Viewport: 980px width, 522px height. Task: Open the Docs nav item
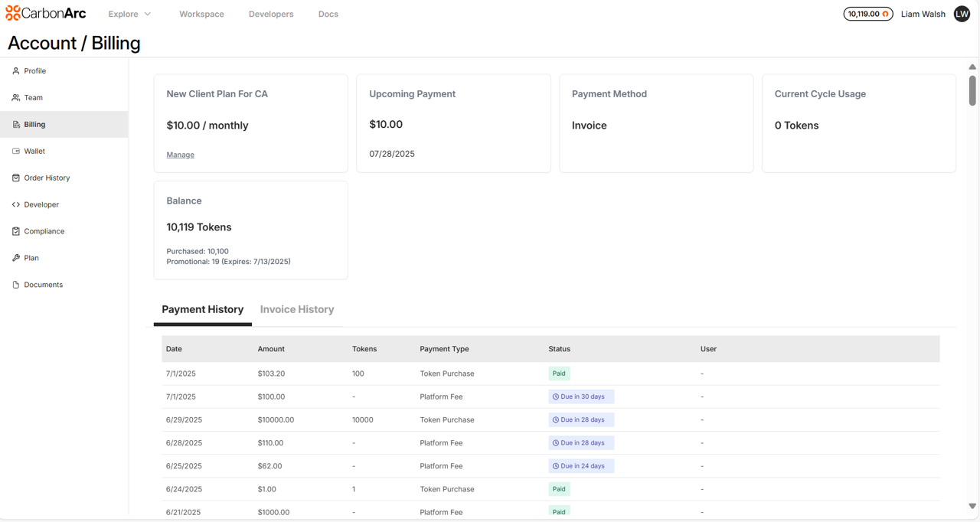pyautogui.click(x=328, y=14)
